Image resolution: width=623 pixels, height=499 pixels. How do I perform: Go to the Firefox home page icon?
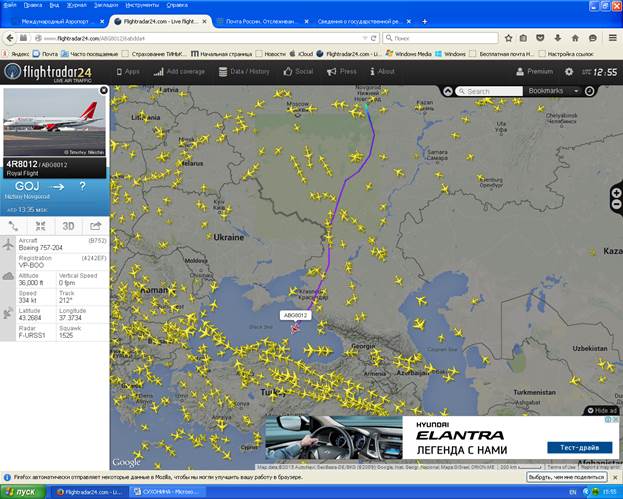coord(575,38)
